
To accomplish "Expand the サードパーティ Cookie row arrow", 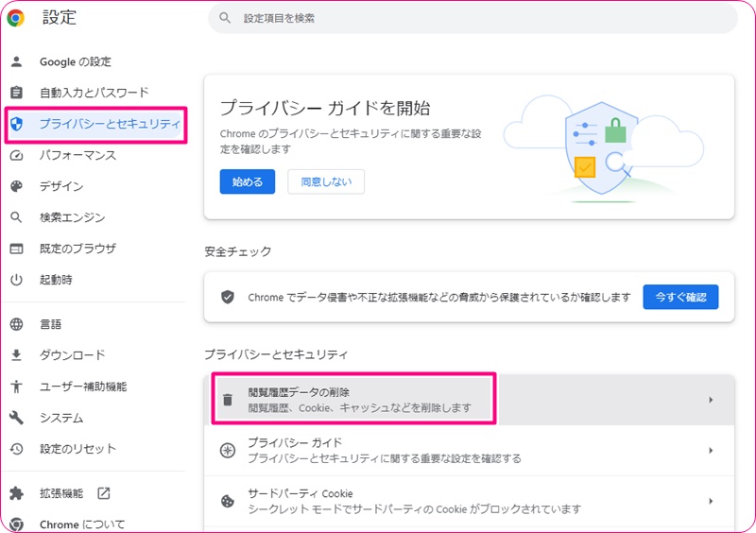I will (710, 501).
